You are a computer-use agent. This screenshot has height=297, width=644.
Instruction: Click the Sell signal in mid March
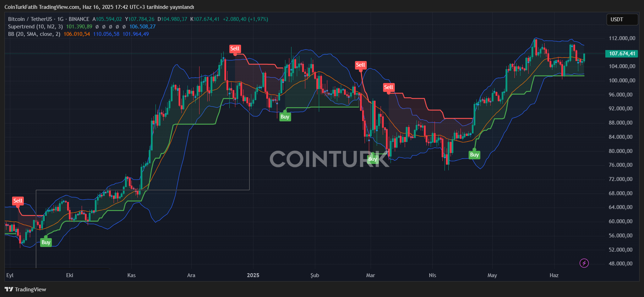click(388, 87)
